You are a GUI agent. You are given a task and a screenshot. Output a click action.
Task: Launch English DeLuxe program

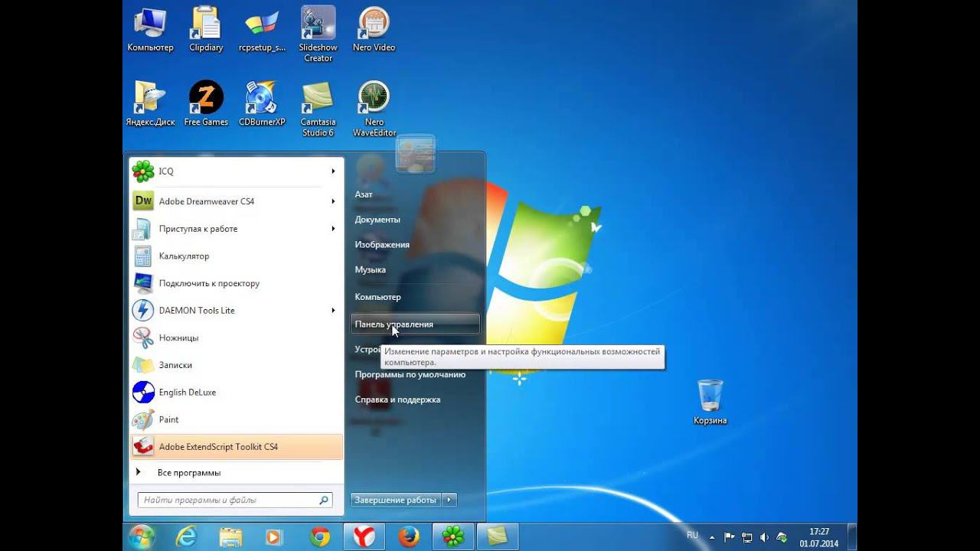(237, 393)
